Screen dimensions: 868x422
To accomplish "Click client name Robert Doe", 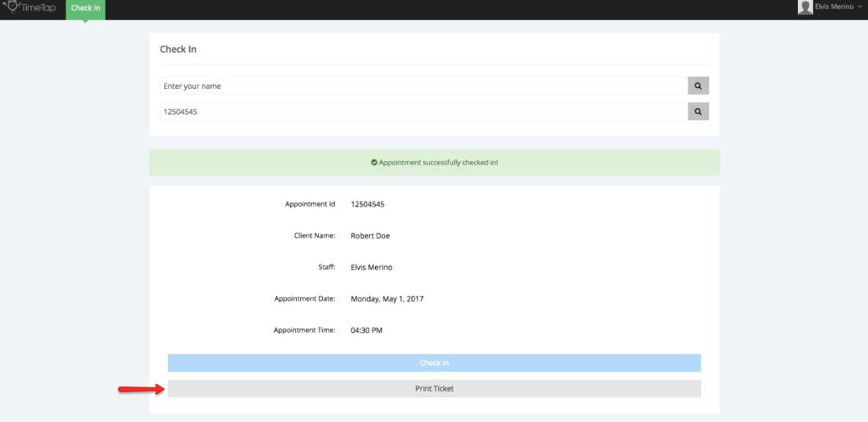I will 370,236.
